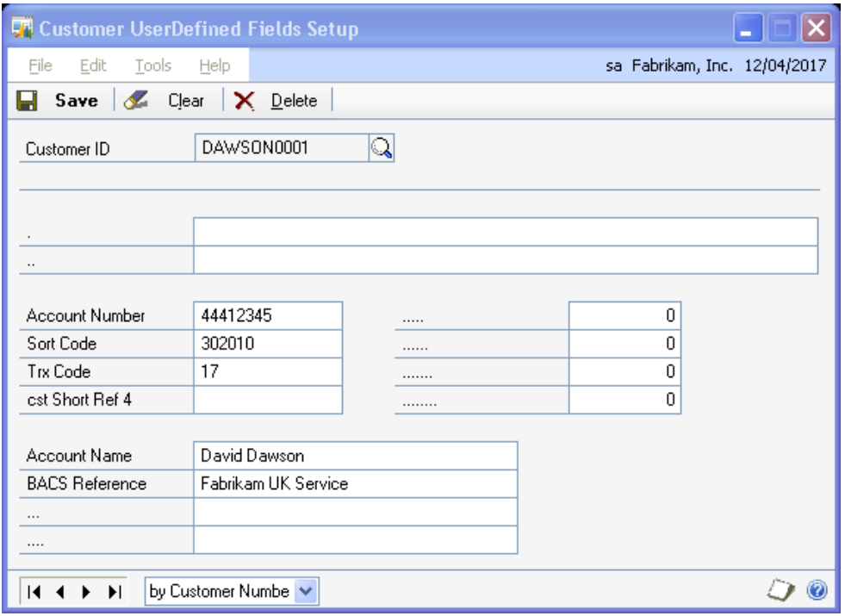
Task: Click the Customer ID lookup magnifier icon
Action: [x=381, y=148]
